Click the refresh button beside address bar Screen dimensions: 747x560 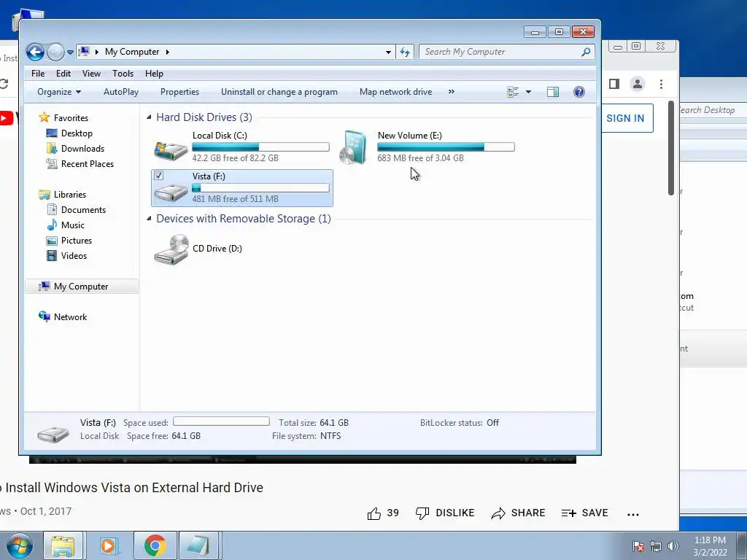[x=405, y=52]
